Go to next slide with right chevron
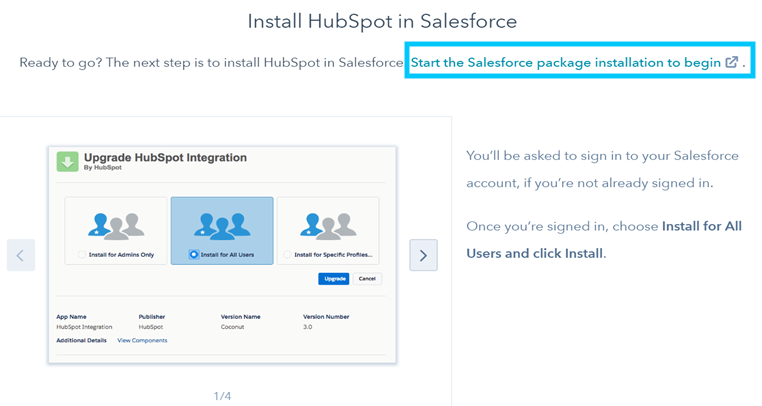The width and height of the screenshot is (762, 406). (423, 255)
